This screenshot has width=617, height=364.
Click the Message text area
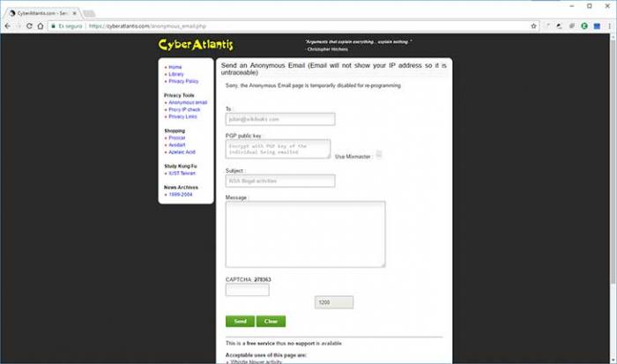click(x=305, y=234)
